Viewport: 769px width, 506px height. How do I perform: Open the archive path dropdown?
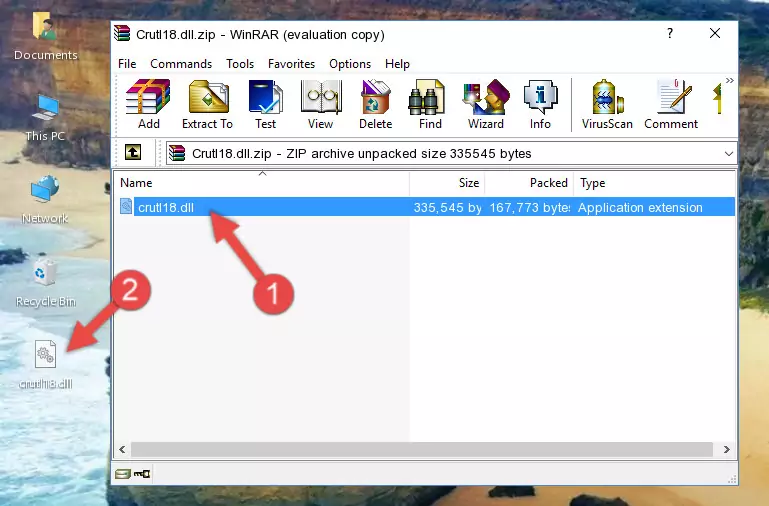coord(729,154)
